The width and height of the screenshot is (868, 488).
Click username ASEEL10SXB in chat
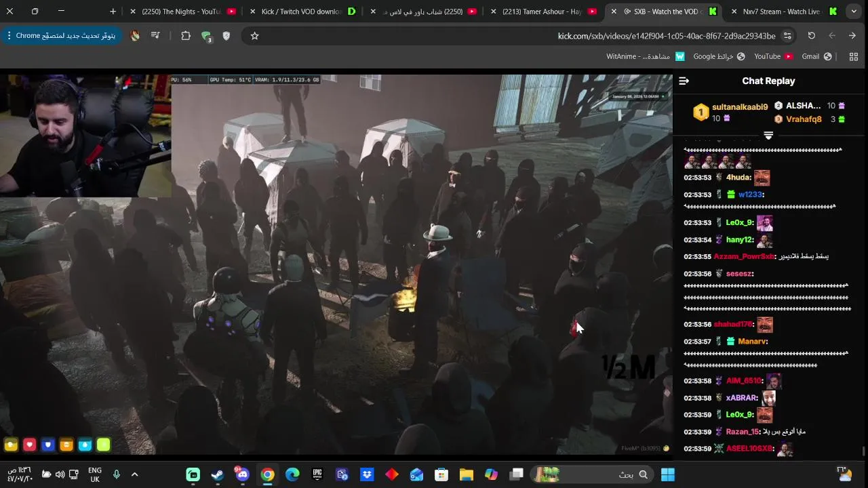pos(749,449)
